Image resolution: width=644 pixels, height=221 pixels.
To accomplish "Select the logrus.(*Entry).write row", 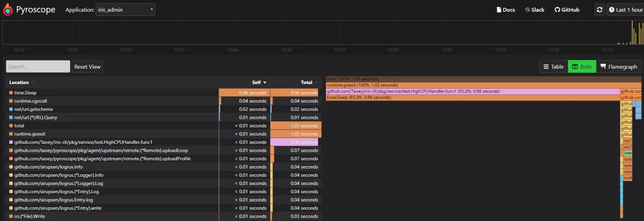I will click(x=163, y=208).
